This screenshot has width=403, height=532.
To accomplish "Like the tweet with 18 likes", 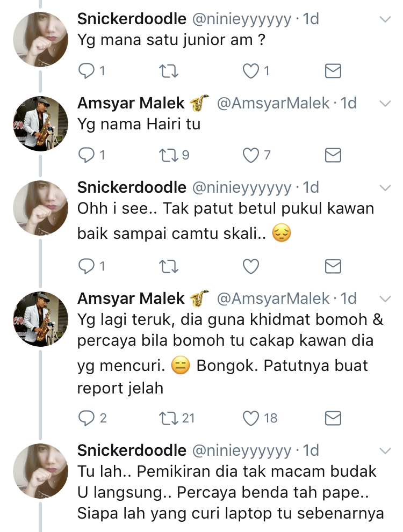I will click(x=251, y=418).
